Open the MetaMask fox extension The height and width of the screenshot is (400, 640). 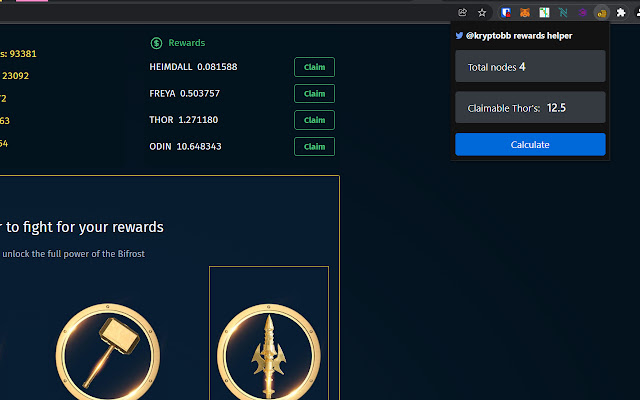[525, 13]
